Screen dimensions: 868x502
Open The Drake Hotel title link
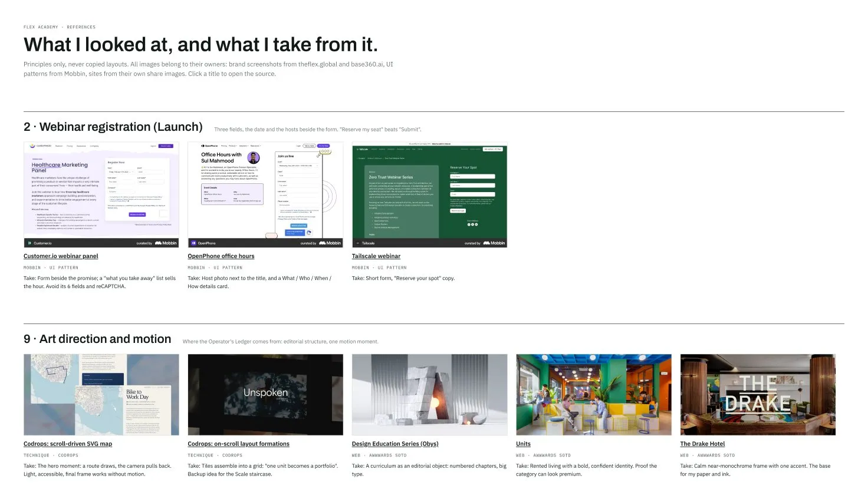[702, 444]
